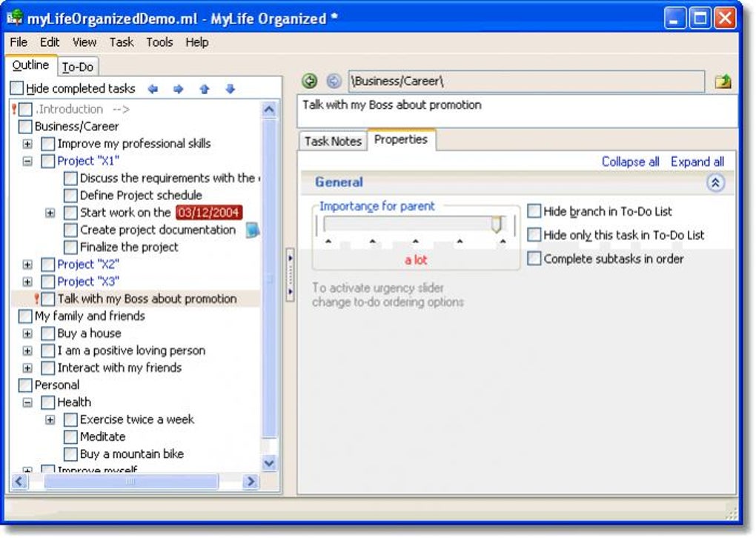Viewport: 756px width, 538px height.
Task: Click the \Business/Career\ path field
Action: 526,82
